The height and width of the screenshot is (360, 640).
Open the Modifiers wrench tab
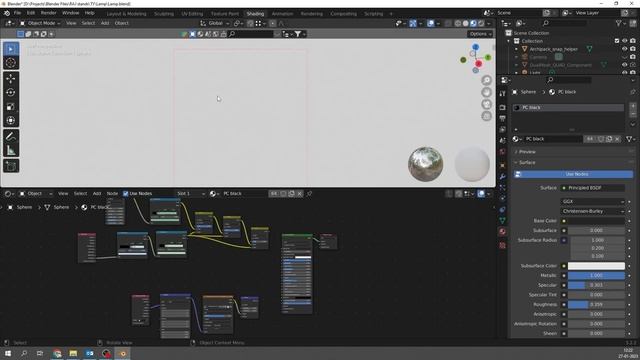pyautogui.click(x=502, y=176)
